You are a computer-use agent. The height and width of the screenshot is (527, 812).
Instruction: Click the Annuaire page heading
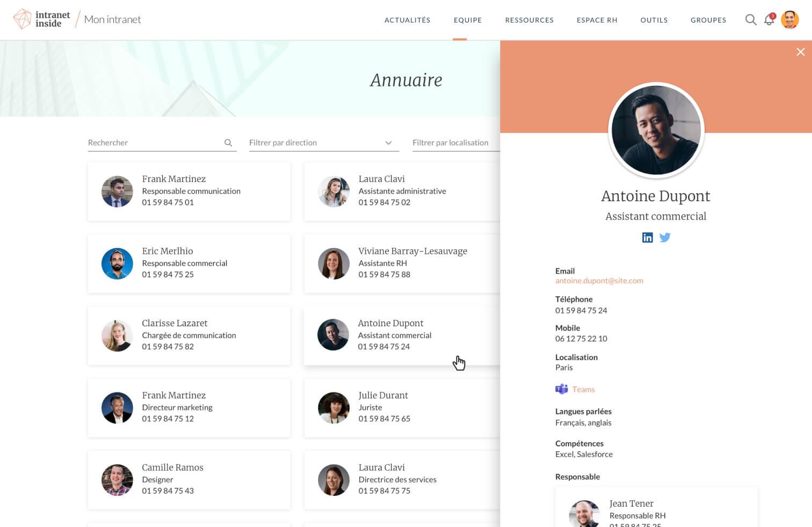406,80
